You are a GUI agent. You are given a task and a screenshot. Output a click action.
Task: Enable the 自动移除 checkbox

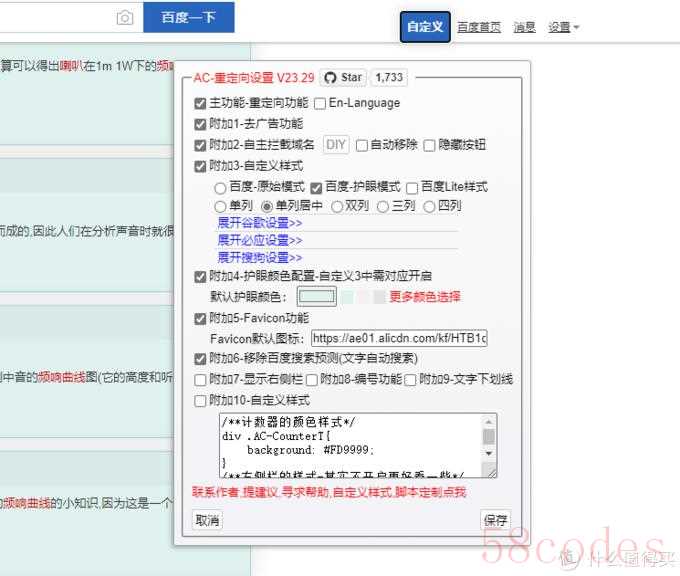[x=361, y=145]
